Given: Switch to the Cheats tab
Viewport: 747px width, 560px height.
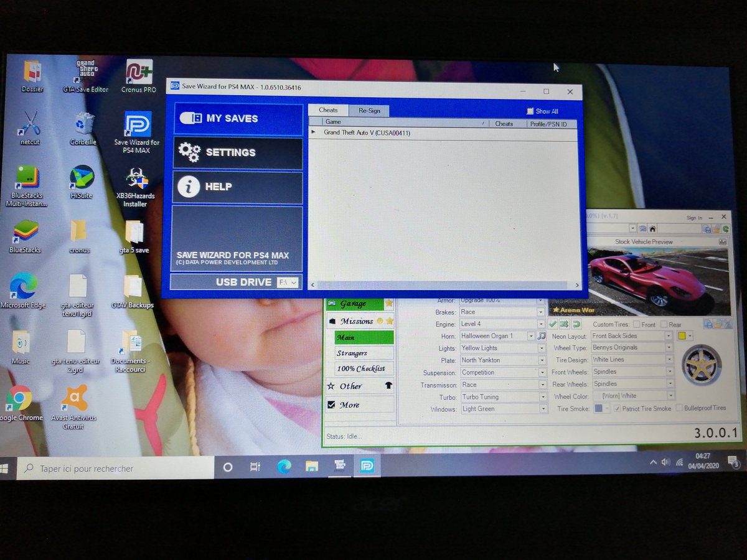Looking at the screenshot, I should click(328, 110).
